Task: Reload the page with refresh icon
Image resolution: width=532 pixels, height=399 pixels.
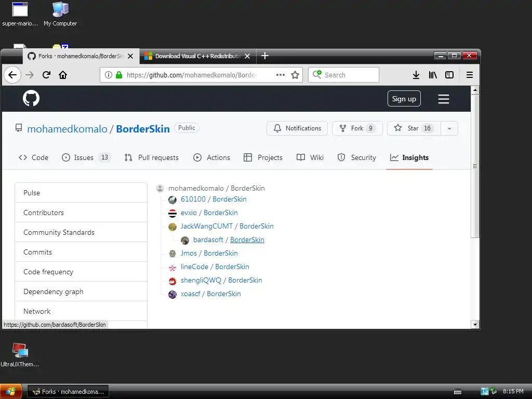Action: 46,75
